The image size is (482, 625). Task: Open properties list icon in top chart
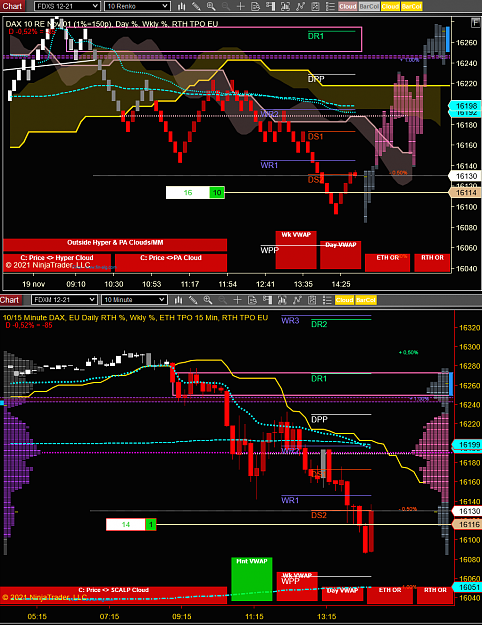click(330, 6)
